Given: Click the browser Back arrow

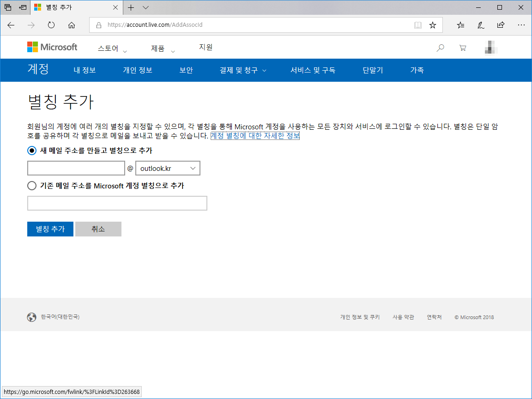Looking at the screenshot, I should click(x=11, y=25).
